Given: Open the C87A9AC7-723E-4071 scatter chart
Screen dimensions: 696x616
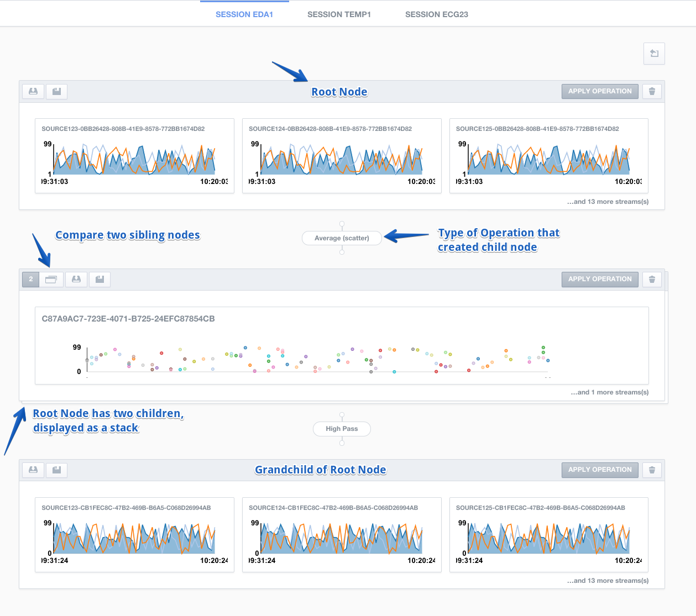Looking at the screenshot, I should 342,345.
